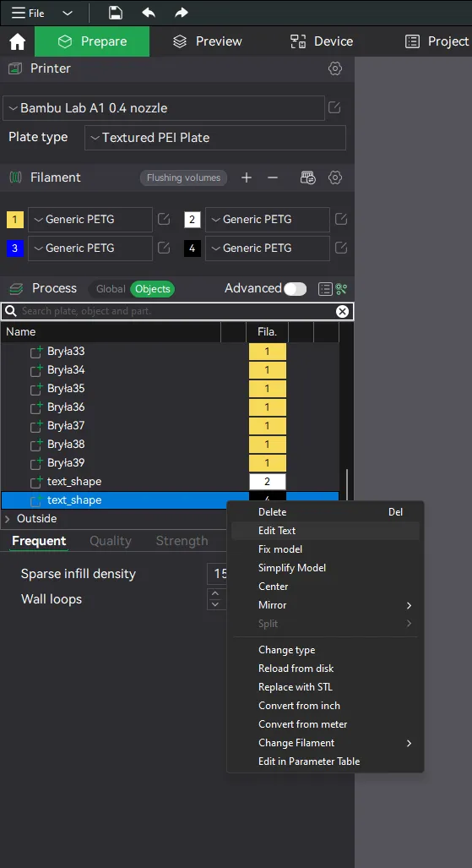Click the object search input field

point(177,311)
